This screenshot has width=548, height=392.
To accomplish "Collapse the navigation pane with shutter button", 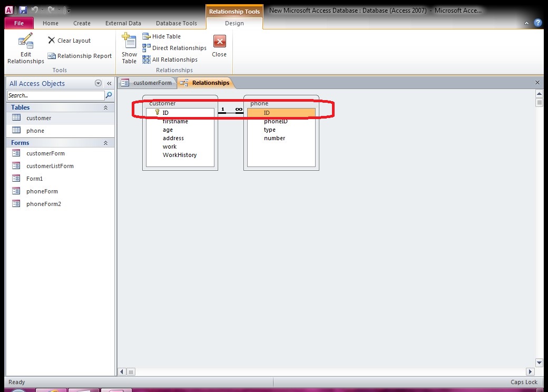I will [109, 83].
